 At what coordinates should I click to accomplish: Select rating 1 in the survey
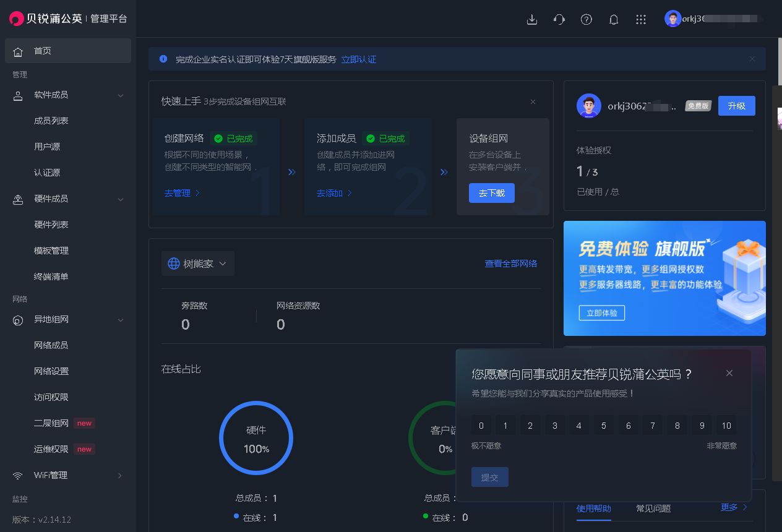coord(505,426)
